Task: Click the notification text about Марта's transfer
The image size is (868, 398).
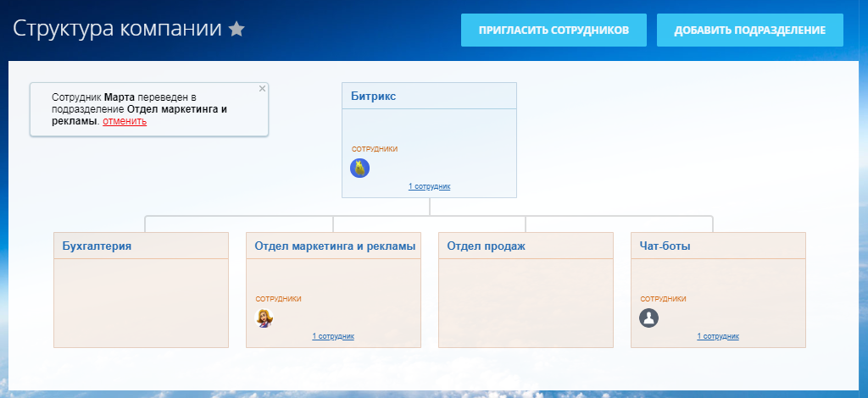Action: click(139, 109)
